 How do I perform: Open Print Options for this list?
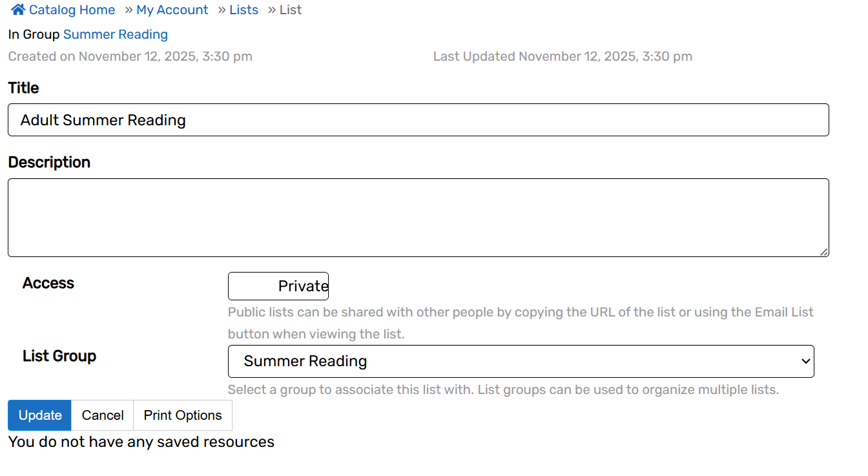point(182,415)
